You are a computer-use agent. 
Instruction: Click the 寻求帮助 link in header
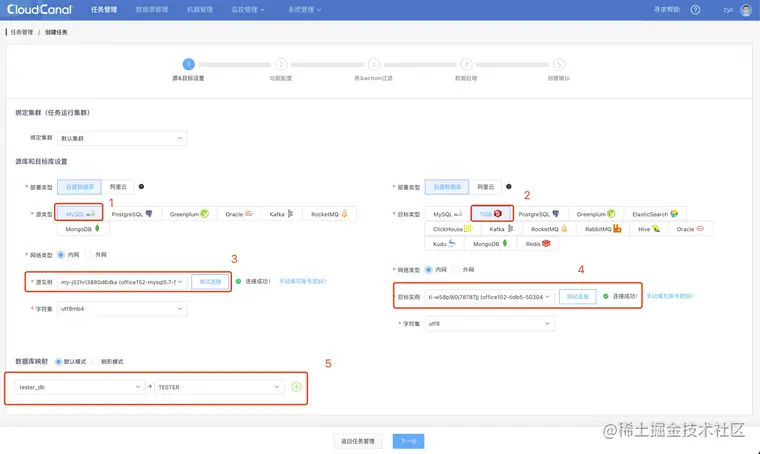667,10
